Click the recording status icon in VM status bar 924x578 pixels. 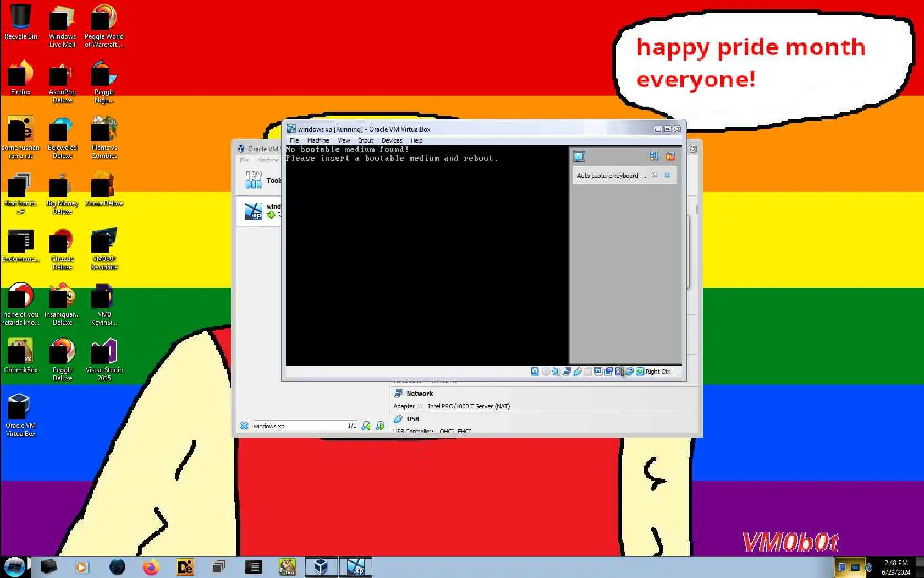608,372
